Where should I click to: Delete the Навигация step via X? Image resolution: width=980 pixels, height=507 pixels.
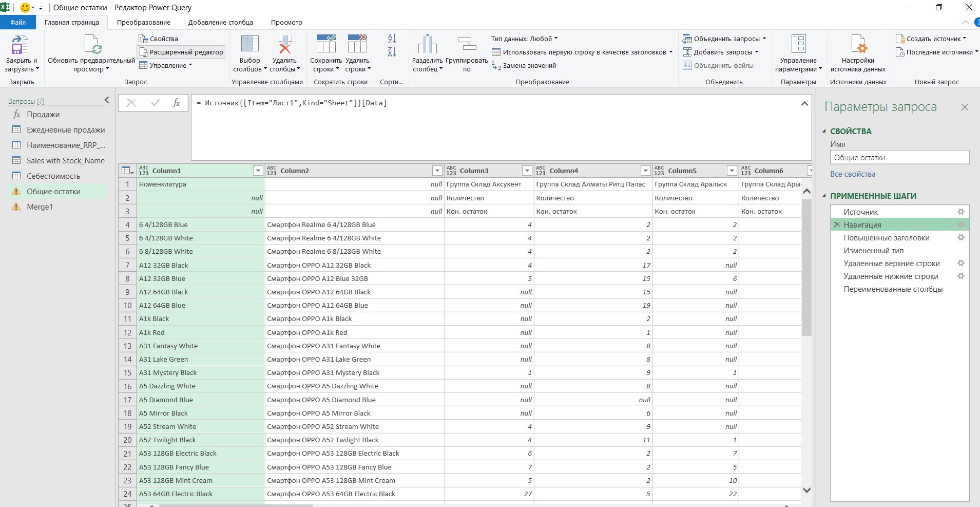(837, 224)
